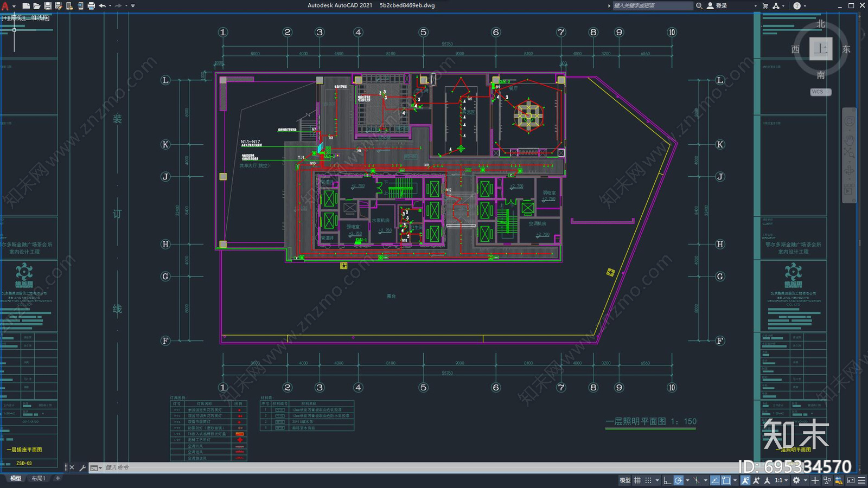This screenshot has width=868, height=488.
Task: Click the Redo arrow icon
Action: point(118,6)
